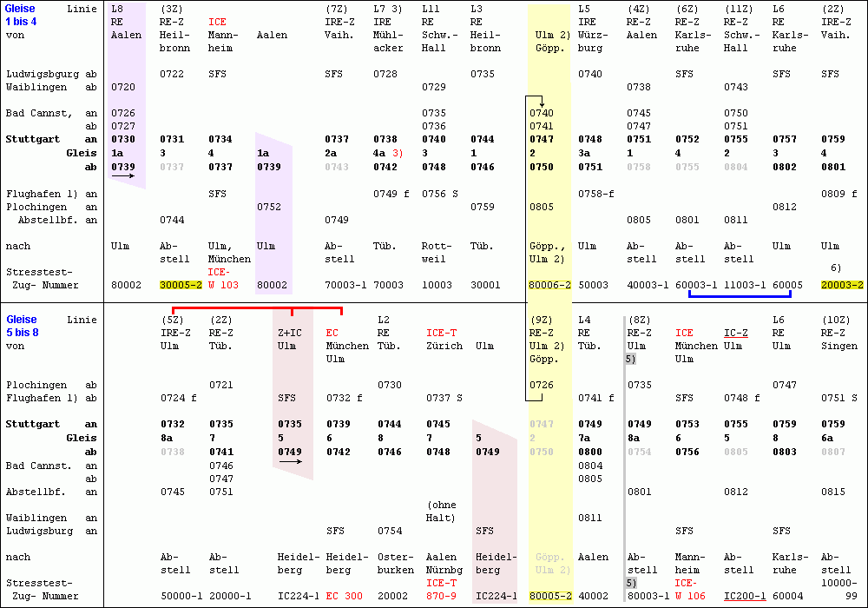868x608 pixels.
Task: Click train number 70003-1
Action: point(345,285)
